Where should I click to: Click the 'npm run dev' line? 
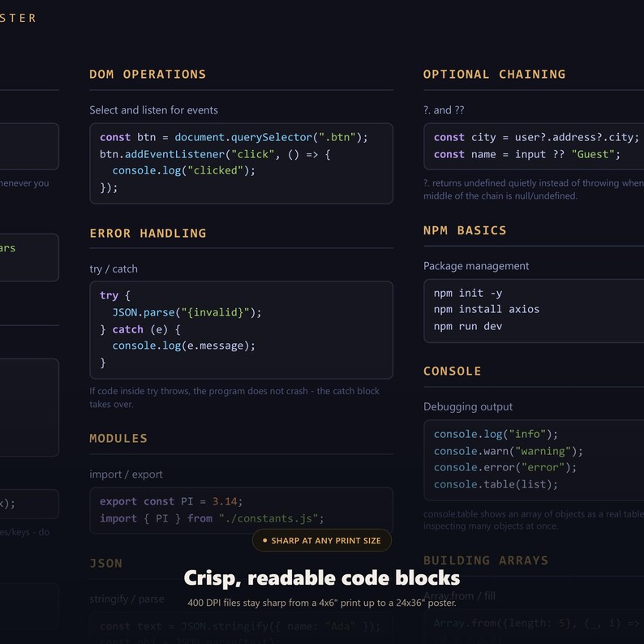[468, 327]
